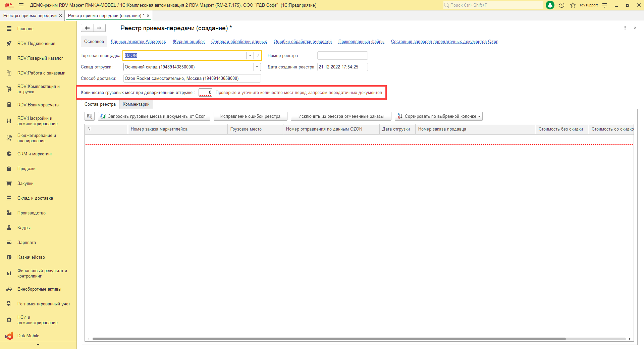The height and width of the screenshot is (349, 644).
Task: Open RDV:Работа с заказами menu
Action: point(41,73)
